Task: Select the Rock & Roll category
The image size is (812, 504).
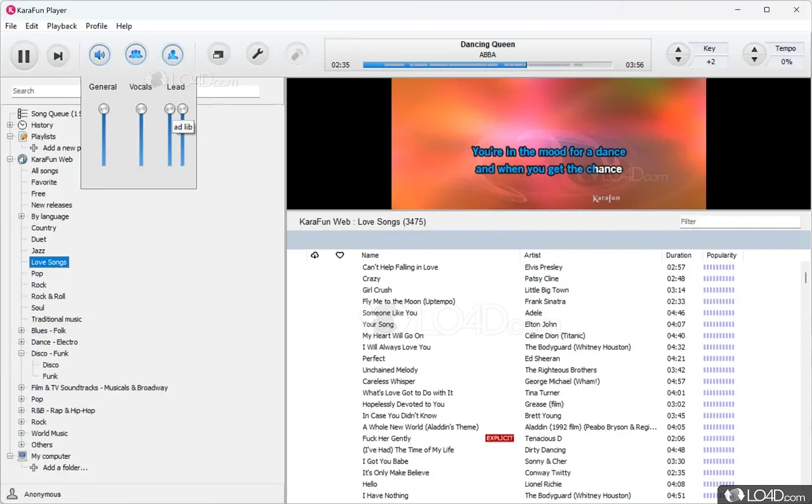Action: click(48, 296)
